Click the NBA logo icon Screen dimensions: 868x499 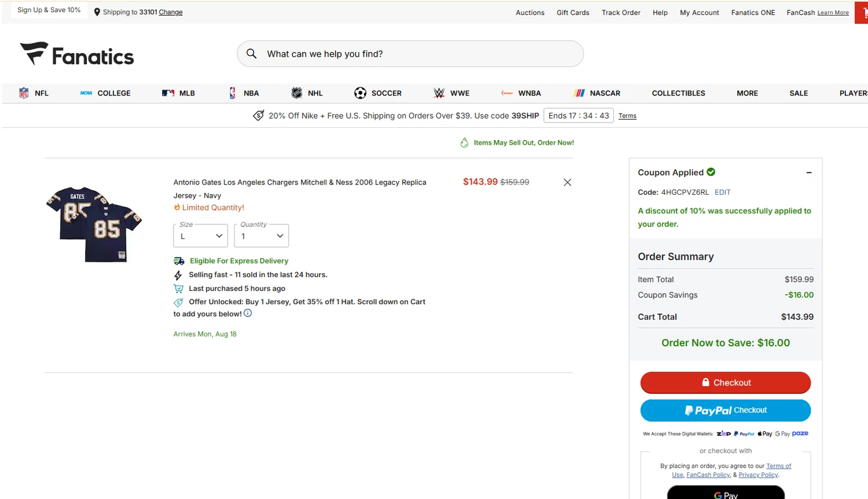click(233, 93)
